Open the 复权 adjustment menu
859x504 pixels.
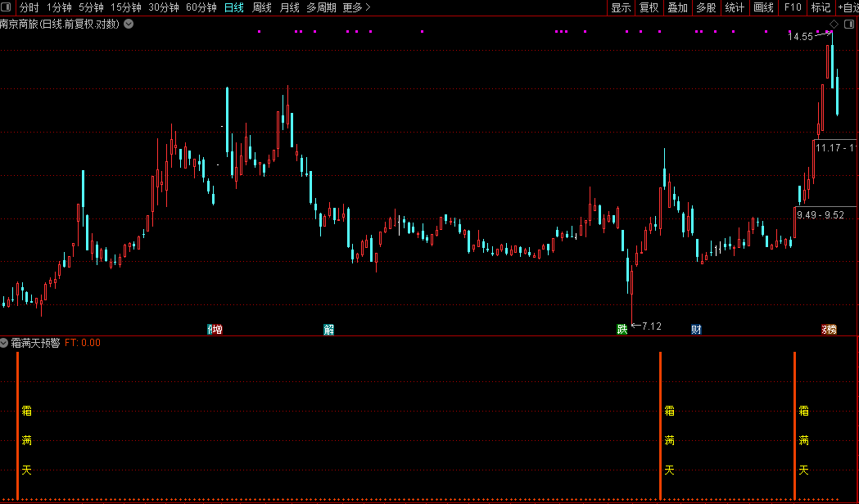(649, 7)
